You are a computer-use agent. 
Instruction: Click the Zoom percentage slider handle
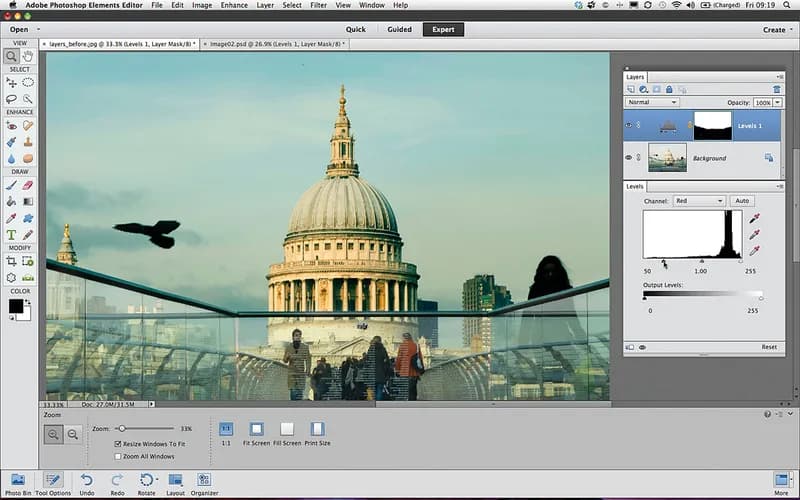(x=120, y=428)
